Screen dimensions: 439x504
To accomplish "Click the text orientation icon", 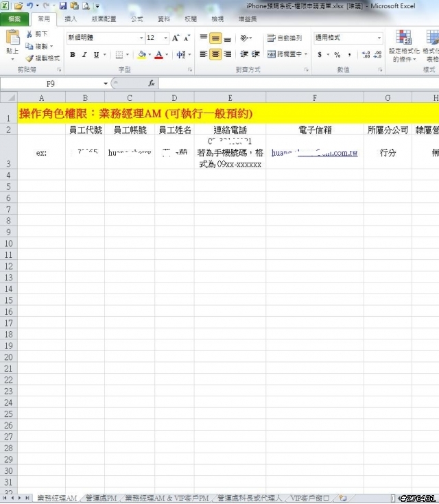I will 244,38.
